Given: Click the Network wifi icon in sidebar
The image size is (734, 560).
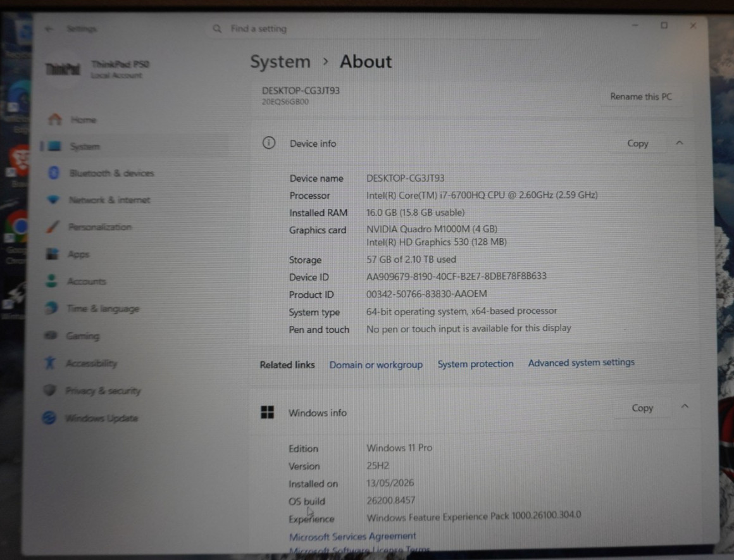Looking at the screenshot, I should click(53, 199).
